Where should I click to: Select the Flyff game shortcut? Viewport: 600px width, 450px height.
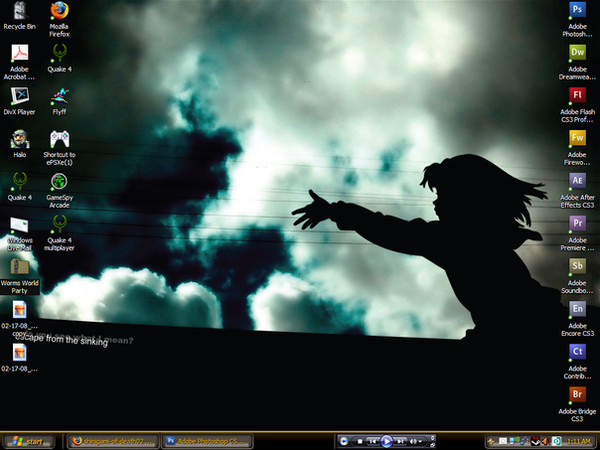[59, 101]
